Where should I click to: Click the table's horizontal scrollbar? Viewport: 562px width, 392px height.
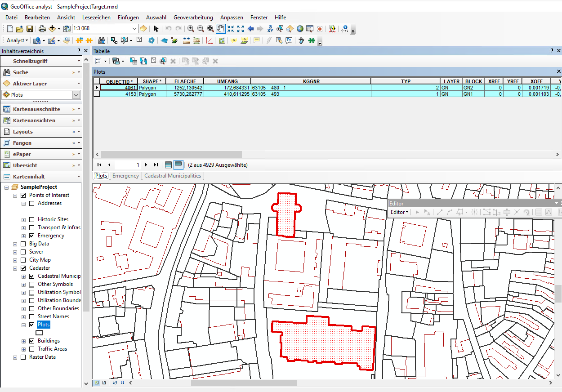171,154
